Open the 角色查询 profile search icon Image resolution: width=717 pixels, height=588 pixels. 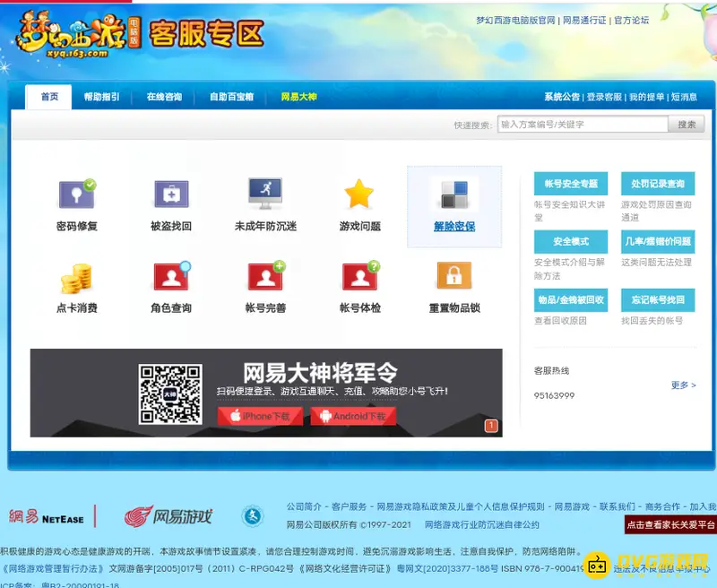[x=172, y=276]
